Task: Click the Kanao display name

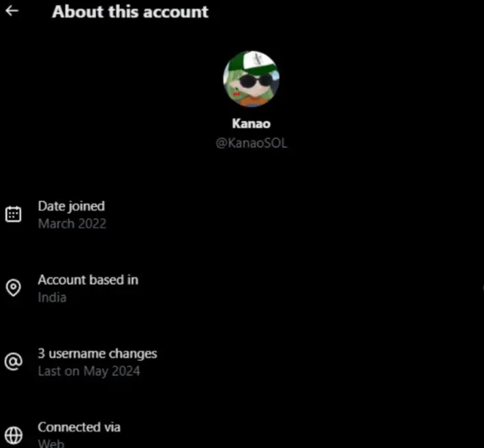Action: click(x=252, y=123)
